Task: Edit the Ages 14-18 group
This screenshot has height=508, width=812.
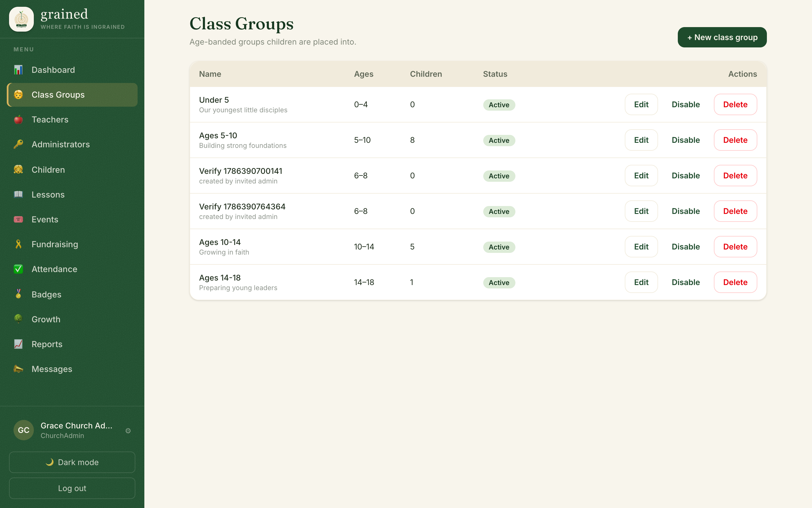Action: pyautogui.click(x=641, y=283)
